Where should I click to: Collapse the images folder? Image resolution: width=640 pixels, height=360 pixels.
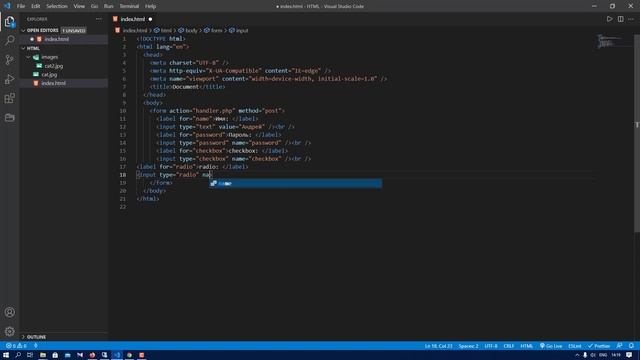point(28,57)
